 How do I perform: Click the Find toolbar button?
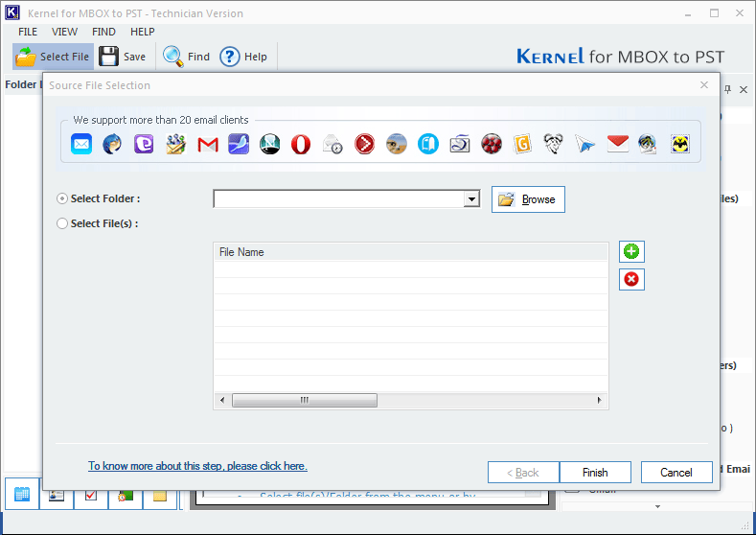[186, 57]
